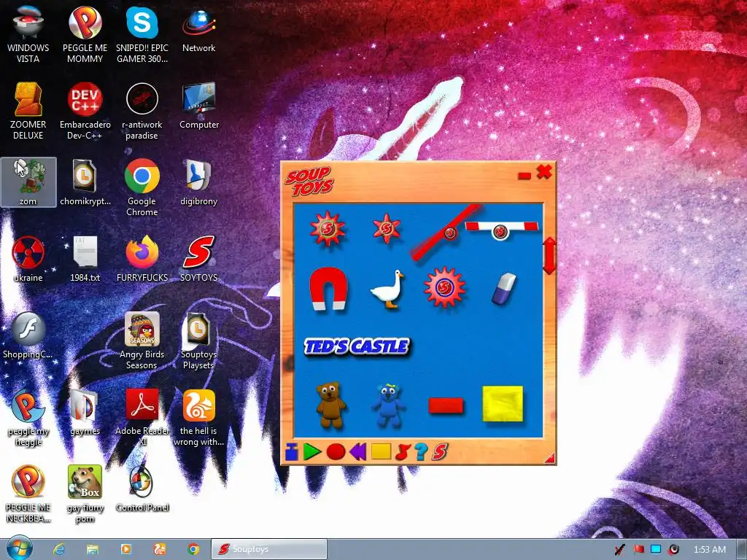Select the diagonal red seesaw plank toy

[446, 233]
